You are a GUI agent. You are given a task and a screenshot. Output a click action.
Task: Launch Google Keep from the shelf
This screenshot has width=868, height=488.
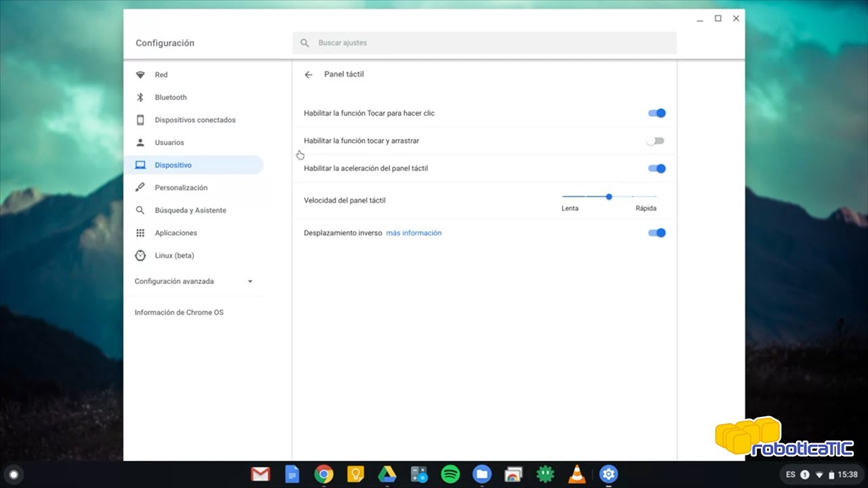(x=355, y=474)
